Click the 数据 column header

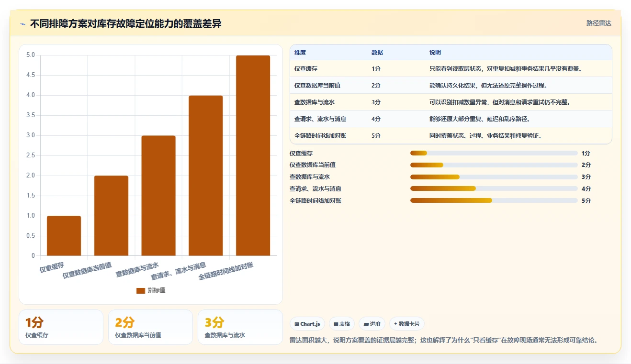point(377,52)
